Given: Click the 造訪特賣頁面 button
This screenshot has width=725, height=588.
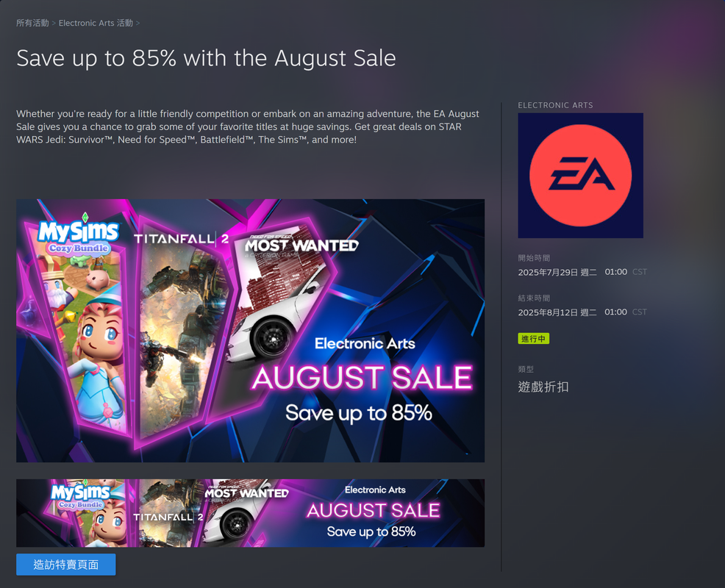Looking at the screenshot, I should 65,564.
